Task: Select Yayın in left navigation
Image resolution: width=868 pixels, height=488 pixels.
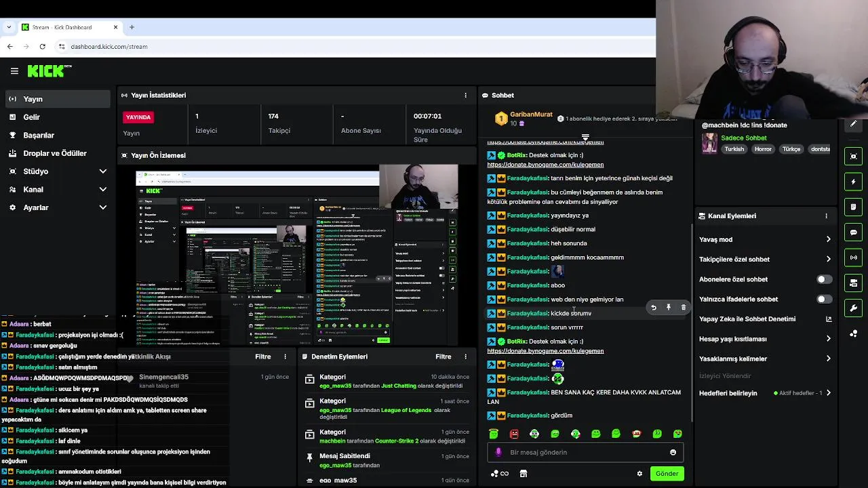Action: click(57, 99)
